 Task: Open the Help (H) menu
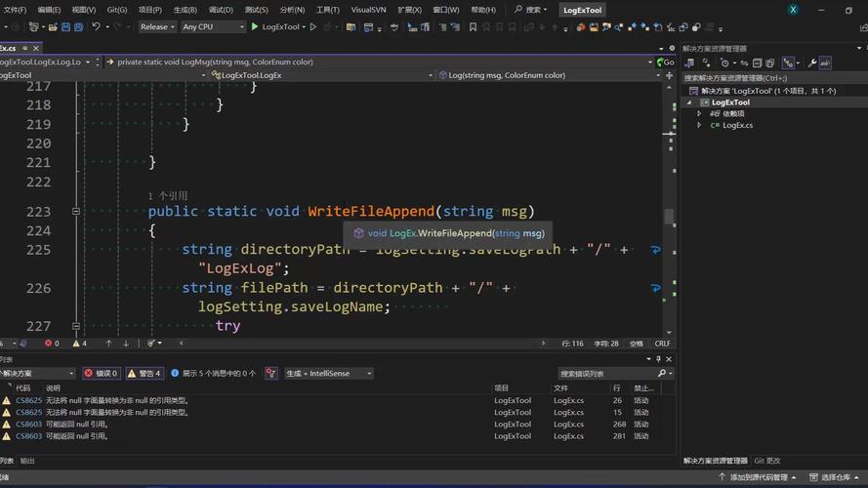click(482, 10)
